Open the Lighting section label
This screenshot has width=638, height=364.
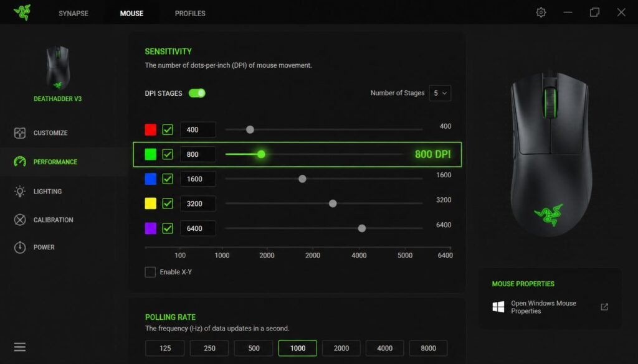point(47,192)
